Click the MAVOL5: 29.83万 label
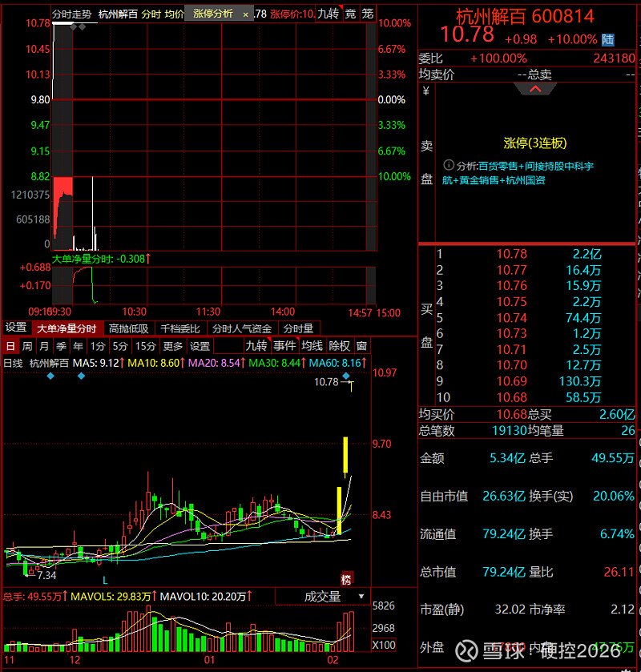Viewport: 641px width, 672px height. point(113,597)
